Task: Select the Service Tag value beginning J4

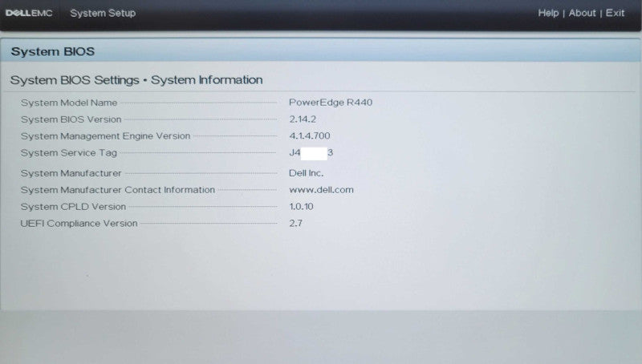Action: coord(311,153)
